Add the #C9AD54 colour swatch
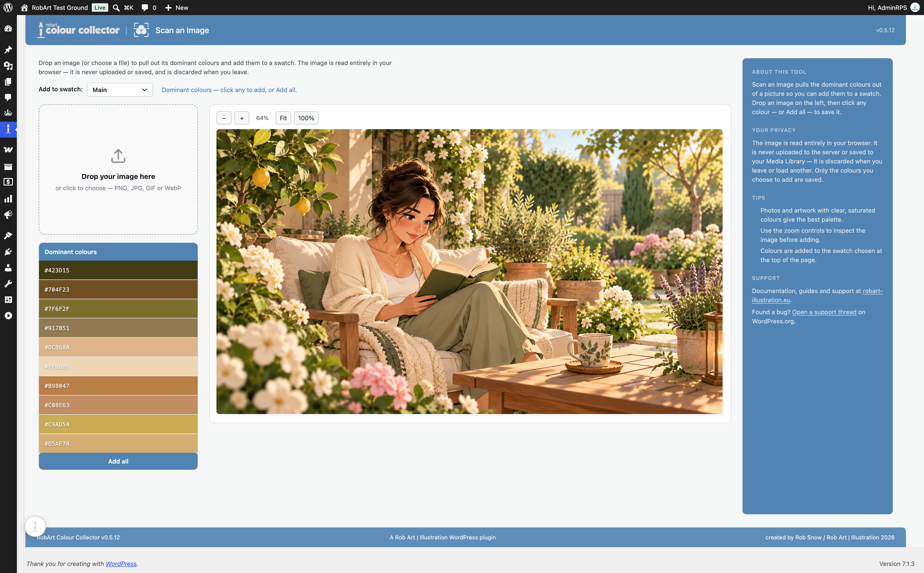This screenshot has width=924, height=573. point(118,424)
